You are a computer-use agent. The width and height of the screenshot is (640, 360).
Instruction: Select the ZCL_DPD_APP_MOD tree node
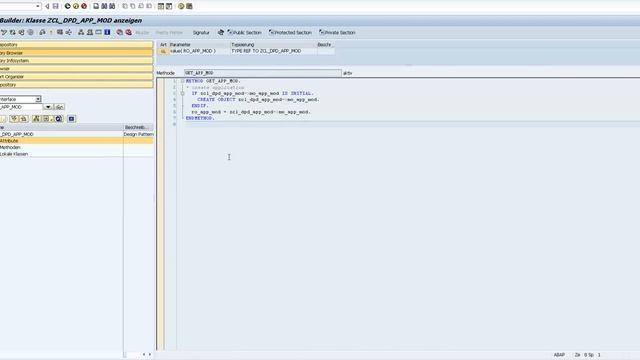coord(17,134)
